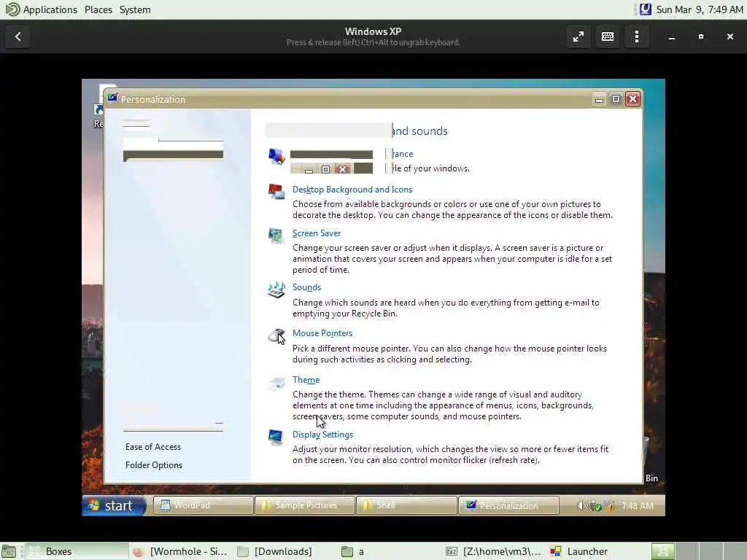Switch to WordPad taskbar button
Screen dimensions: 747x560
[204, 505]
